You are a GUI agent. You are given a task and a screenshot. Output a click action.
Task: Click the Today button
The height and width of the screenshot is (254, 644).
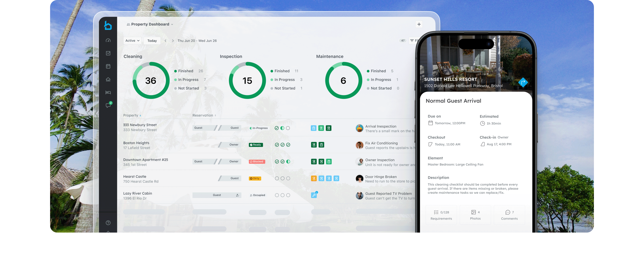[152, 40]
